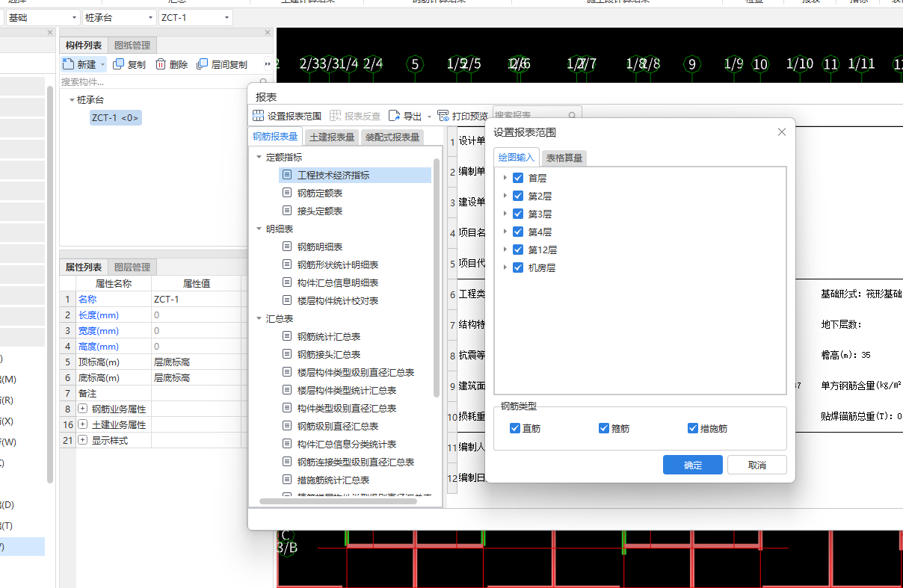Viewport: 903px width, 588px height.
Task: Switch to the 土建报表量 tab
Action: point(332,137)
